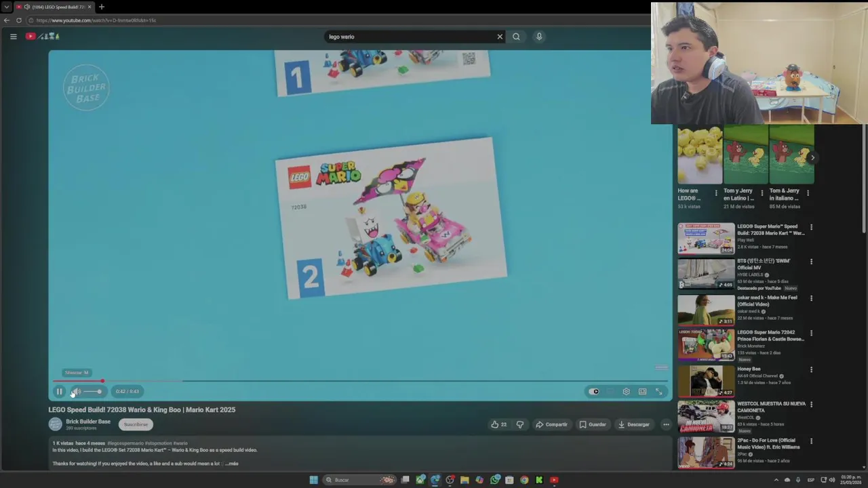This screenshot has width=868, height=488.
Task: Open the YouTube hamburger guide menu
Action: coord(13,37)
